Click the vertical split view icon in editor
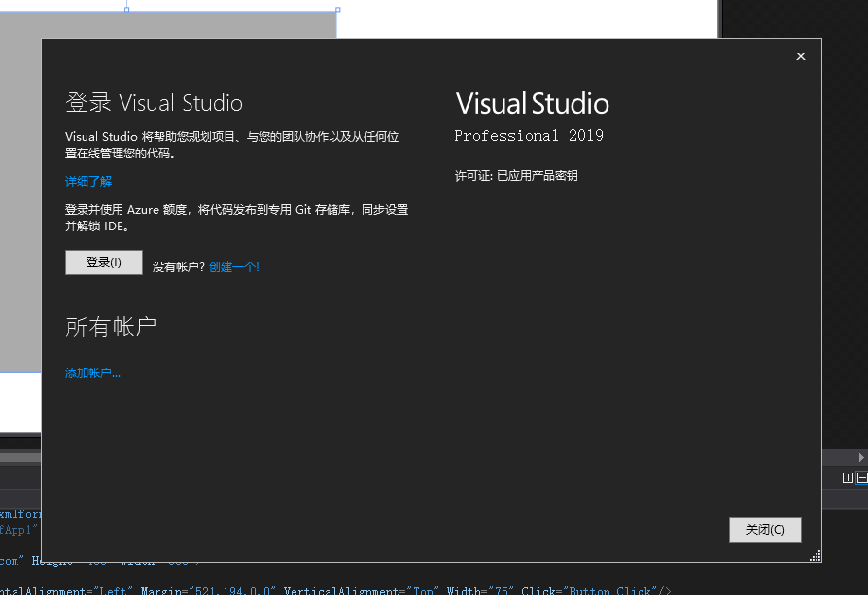 point(848,477)
